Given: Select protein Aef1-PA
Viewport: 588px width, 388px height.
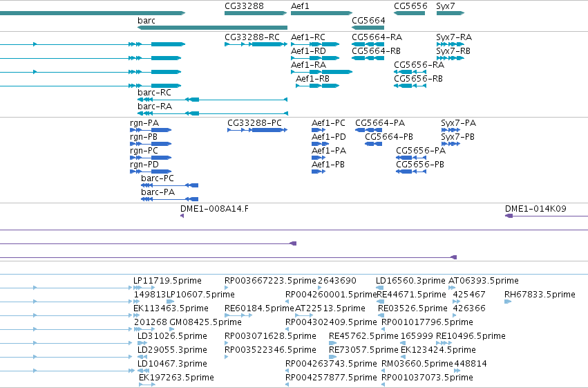Looking at the screenshot, I should (x=319, y=158).
